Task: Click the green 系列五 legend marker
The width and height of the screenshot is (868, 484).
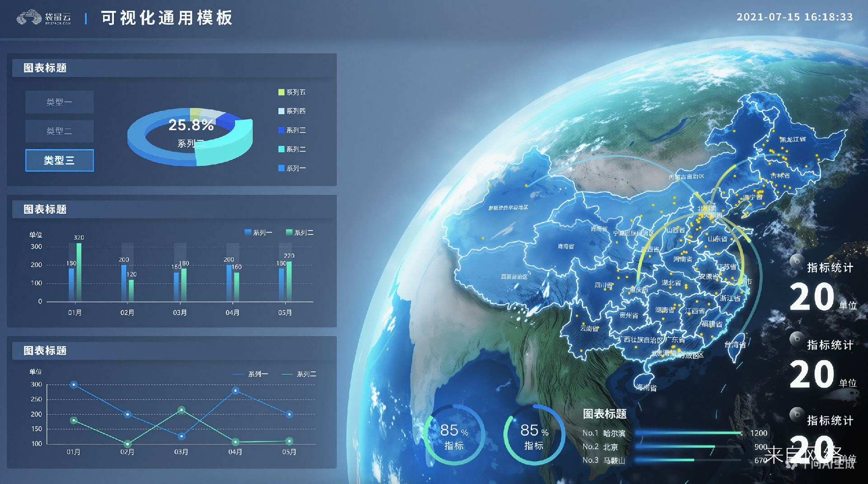Action: 281,92
